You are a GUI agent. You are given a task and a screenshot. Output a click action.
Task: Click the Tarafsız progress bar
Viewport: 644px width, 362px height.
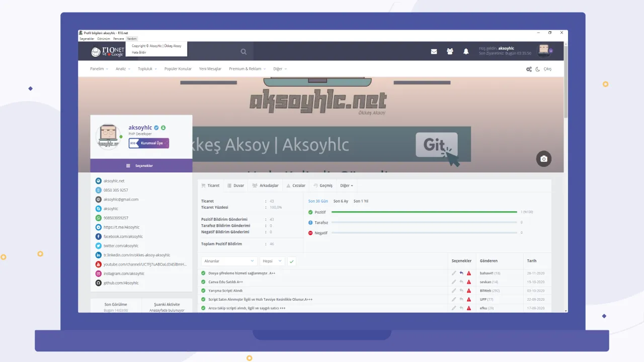coord(424,222)
